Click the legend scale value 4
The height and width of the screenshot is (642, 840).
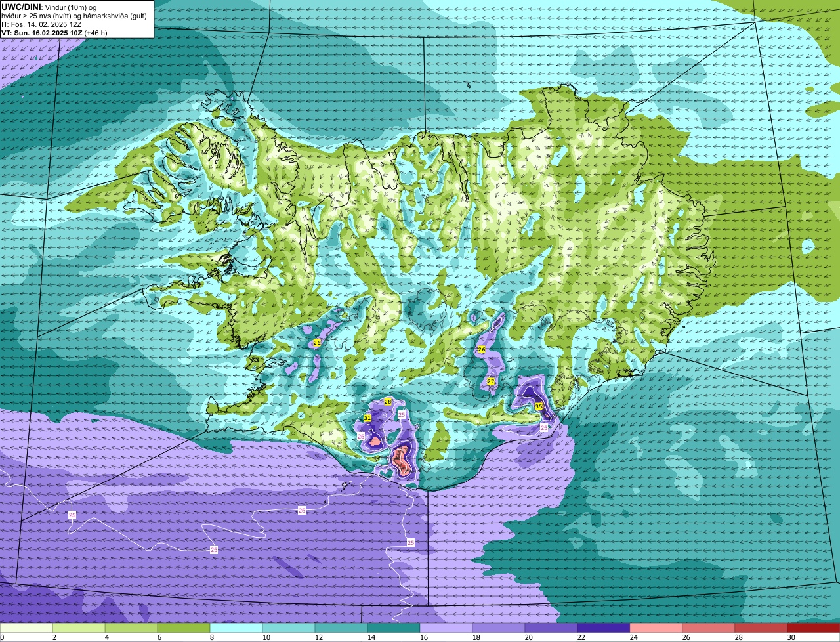pos(106,637)
